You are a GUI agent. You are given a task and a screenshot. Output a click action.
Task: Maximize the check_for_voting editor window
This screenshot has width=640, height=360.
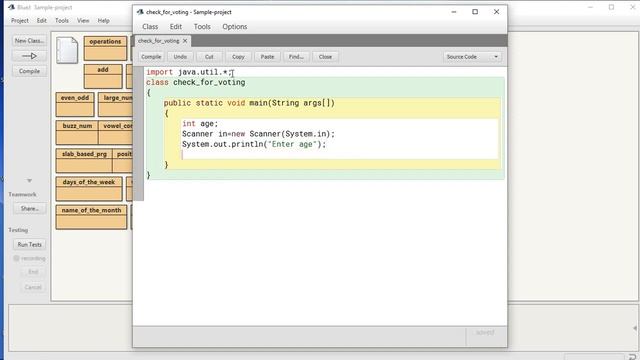click(x=475, y=12)
